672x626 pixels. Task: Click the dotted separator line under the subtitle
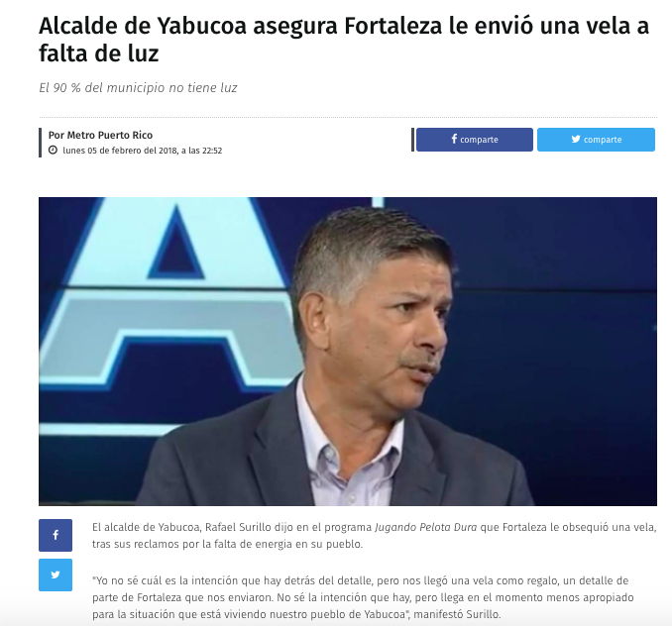click(348, 117)
